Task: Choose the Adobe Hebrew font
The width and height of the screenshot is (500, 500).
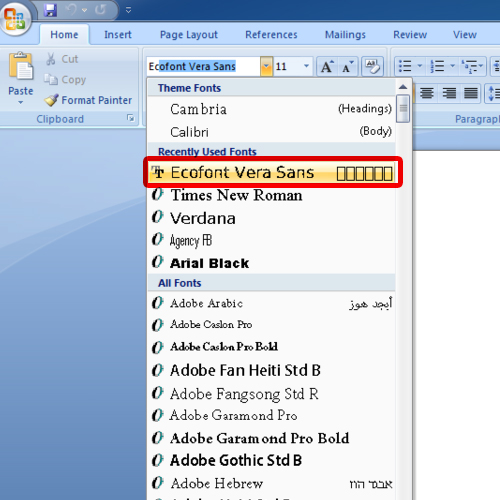Action: point(271,483)
